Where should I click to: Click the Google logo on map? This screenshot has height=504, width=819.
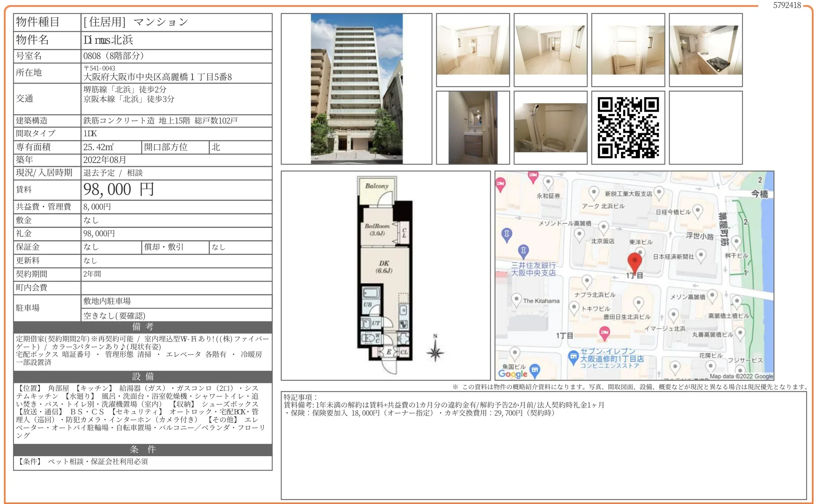(513, 374)
